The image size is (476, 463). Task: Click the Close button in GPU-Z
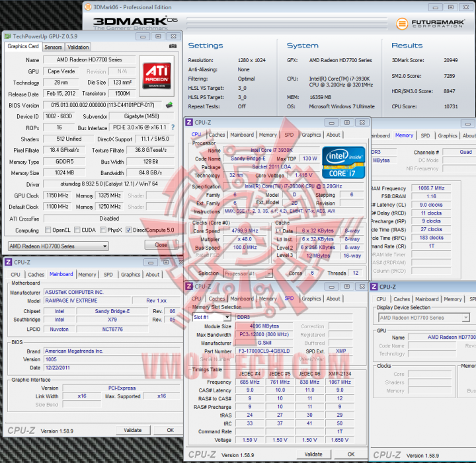pos(161,244)
